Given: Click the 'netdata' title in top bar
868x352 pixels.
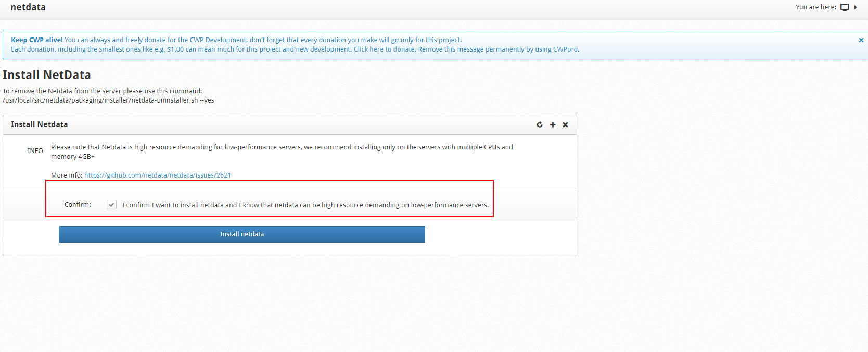Looking at the screenshot, I should point(28,7).
